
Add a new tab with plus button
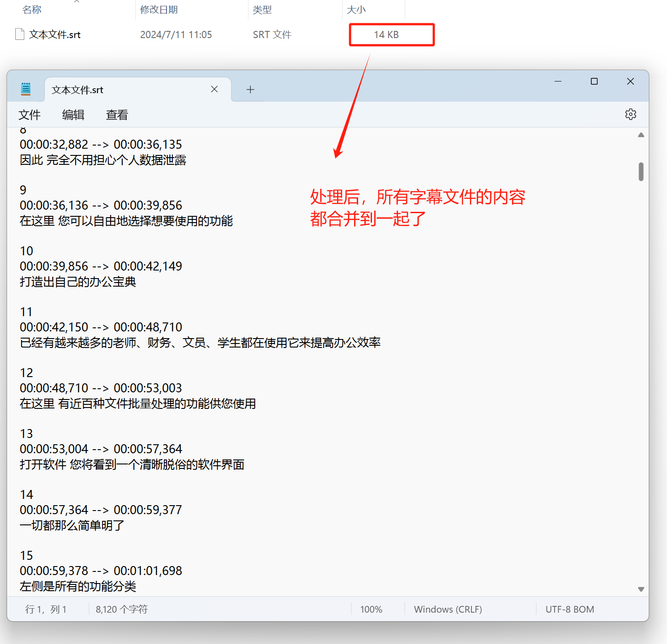click(250, 90)
